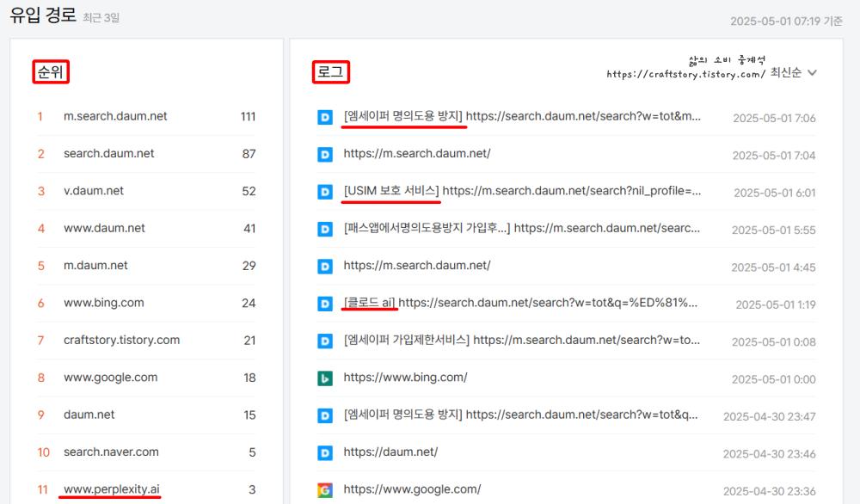Click the timestamp 2025-05-01 1:19
This screenshot has height=504, width=860.
pyautogui.click(x=776, y=304)
